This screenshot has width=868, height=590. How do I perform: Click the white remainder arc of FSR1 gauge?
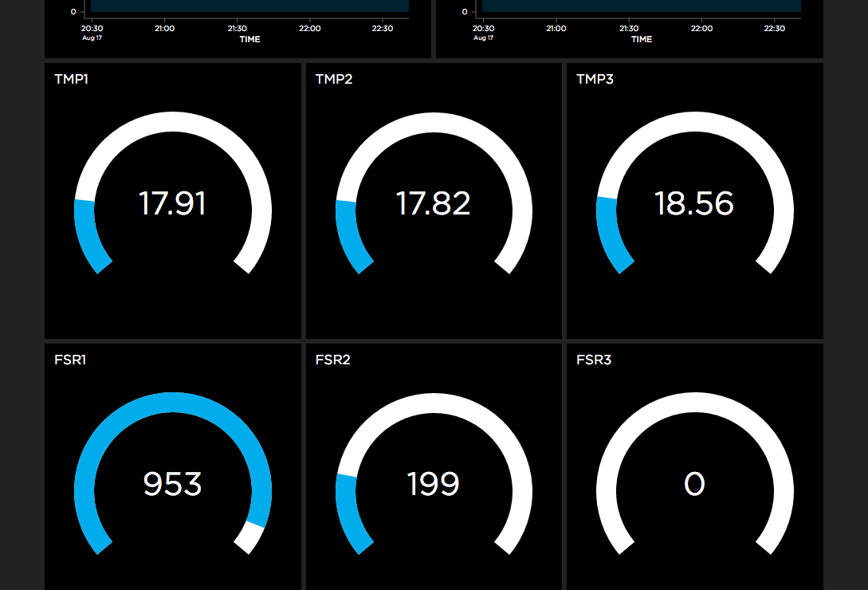pos(249,537)
